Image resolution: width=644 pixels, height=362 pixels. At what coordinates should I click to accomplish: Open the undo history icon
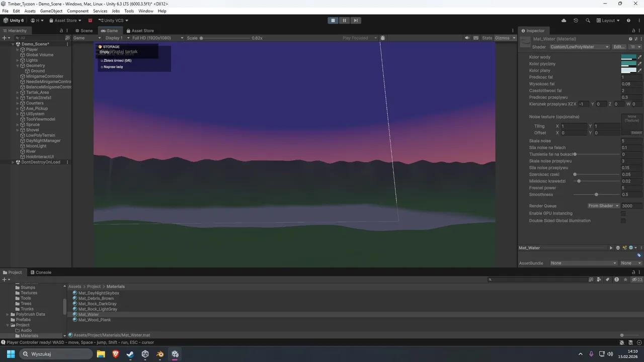(576, 21)
